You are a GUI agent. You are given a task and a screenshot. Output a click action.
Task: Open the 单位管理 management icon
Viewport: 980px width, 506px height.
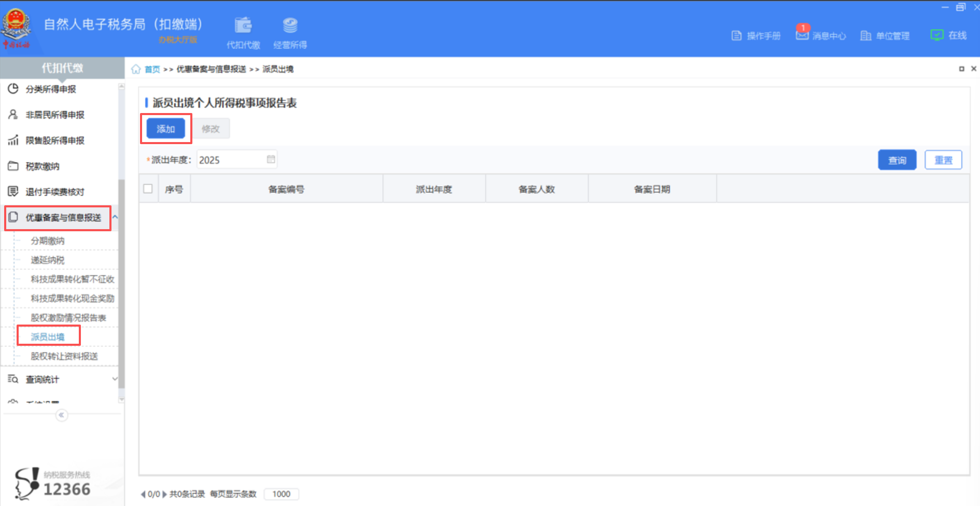[885, 35]
